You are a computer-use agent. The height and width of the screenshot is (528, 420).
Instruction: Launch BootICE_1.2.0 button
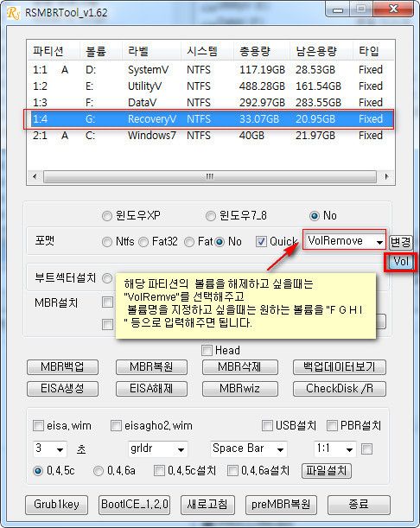pos(135,505)
